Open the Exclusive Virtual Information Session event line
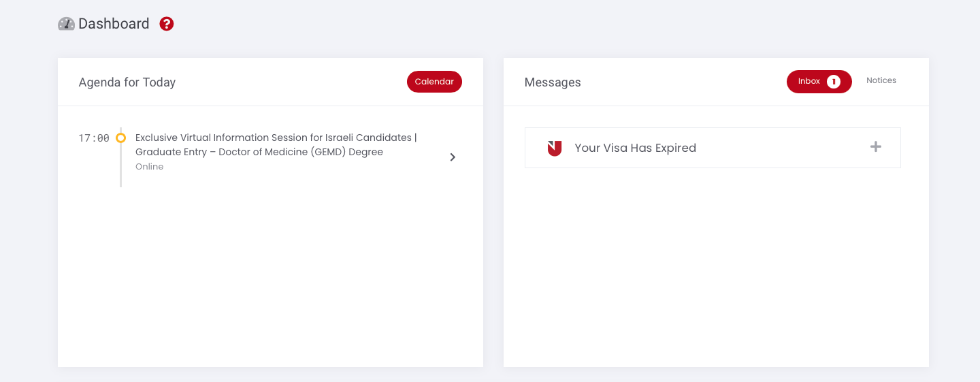 point(276,138)
